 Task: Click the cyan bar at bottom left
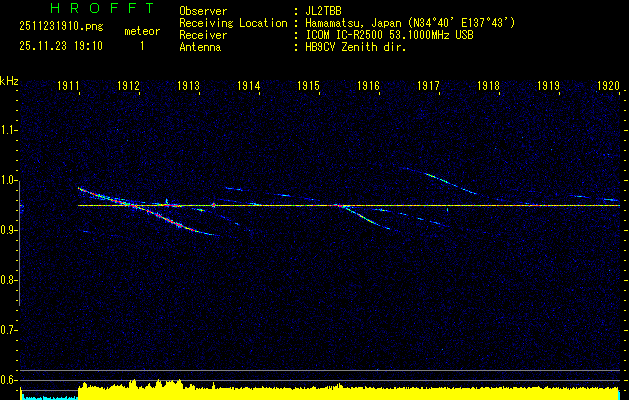coord(48,396)
